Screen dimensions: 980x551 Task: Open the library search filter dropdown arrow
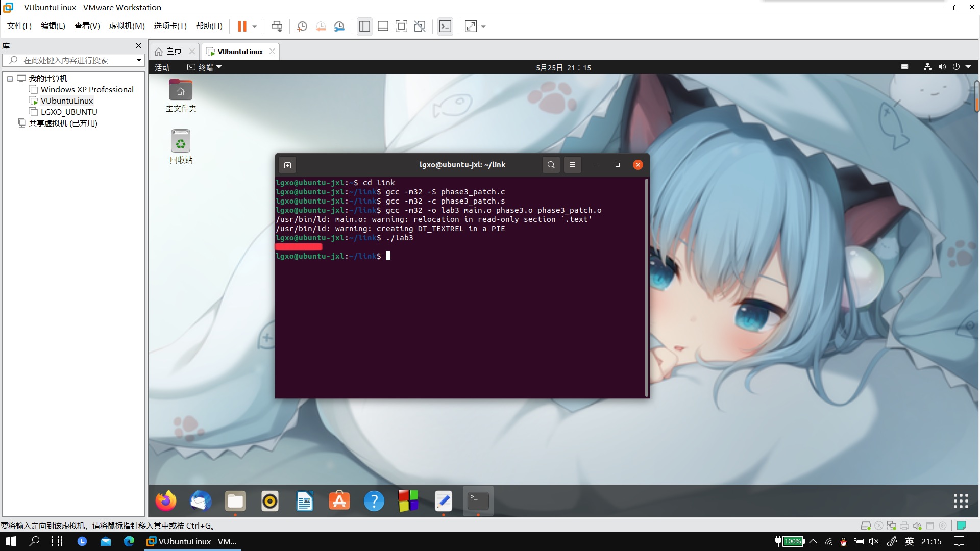tap(139, 60)
